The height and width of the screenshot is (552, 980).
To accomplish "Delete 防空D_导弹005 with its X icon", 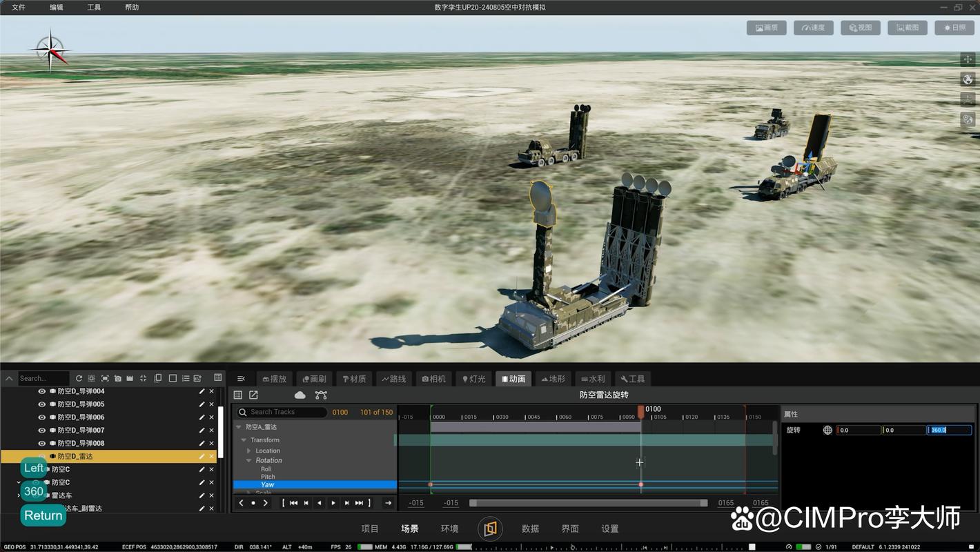I will click(x=212, y=404).
